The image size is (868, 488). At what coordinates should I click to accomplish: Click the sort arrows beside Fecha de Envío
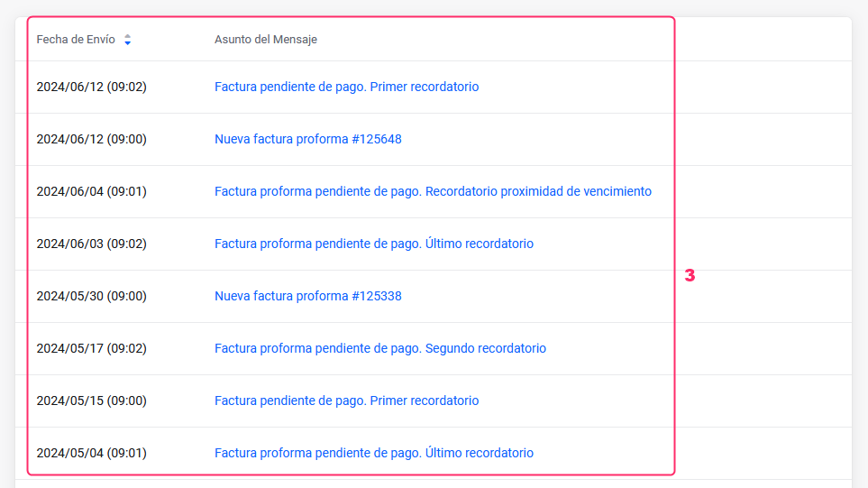[128, 40]
